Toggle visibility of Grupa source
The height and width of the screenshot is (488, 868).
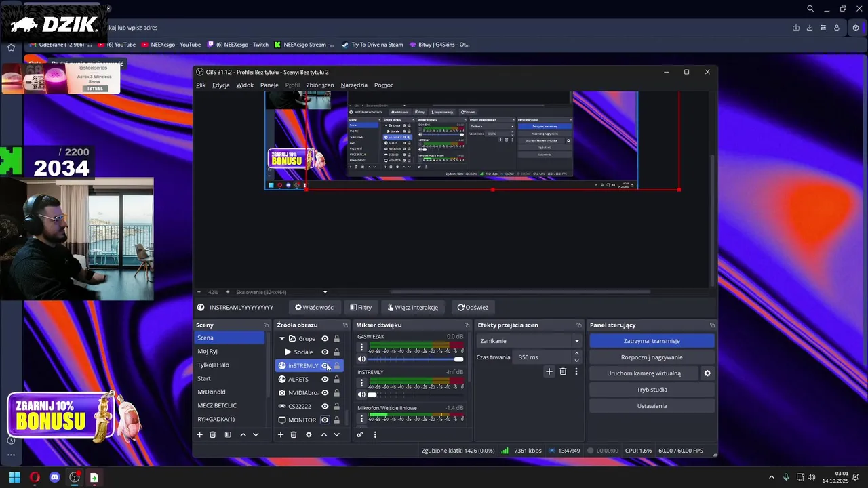coord(325,338)
